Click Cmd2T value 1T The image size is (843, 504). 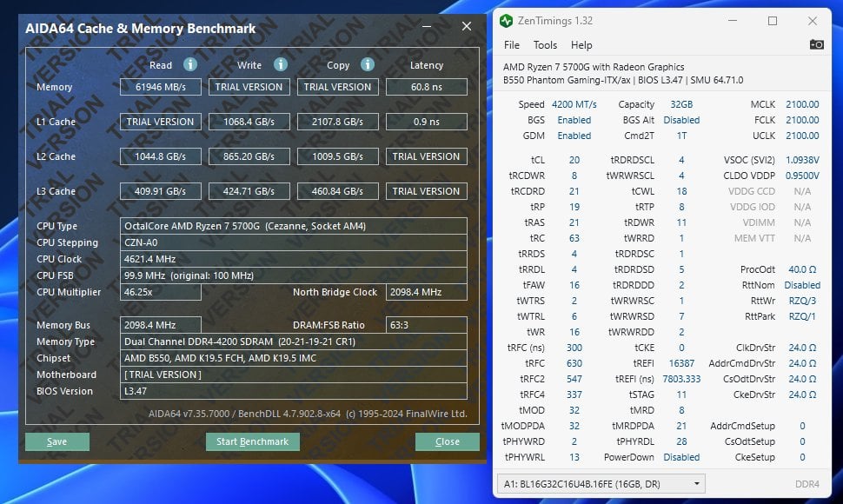click(681, 136)
